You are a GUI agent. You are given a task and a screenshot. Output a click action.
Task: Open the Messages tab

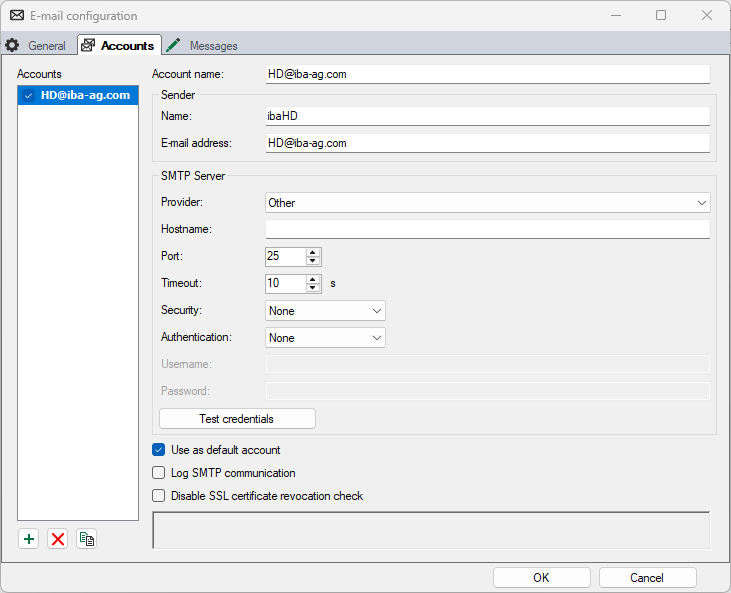(203, 46)
